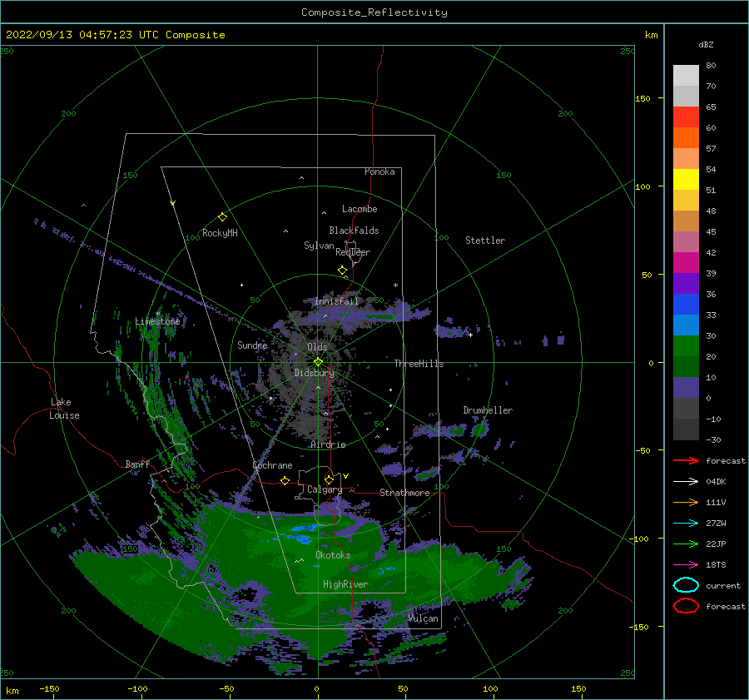The height and width of the screenshot is (700, 749).
Task: Click the Strathmore label
Action: (x=404, y=493)
